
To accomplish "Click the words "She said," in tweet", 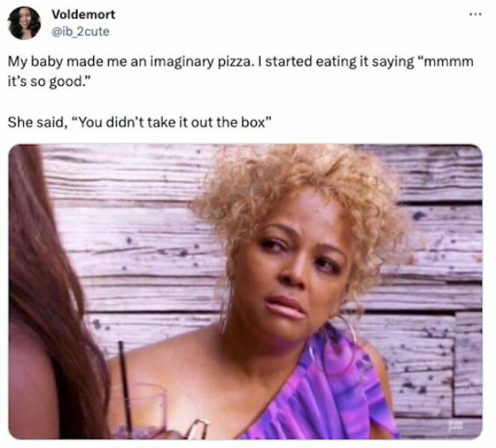I will [x=37, y=122].
